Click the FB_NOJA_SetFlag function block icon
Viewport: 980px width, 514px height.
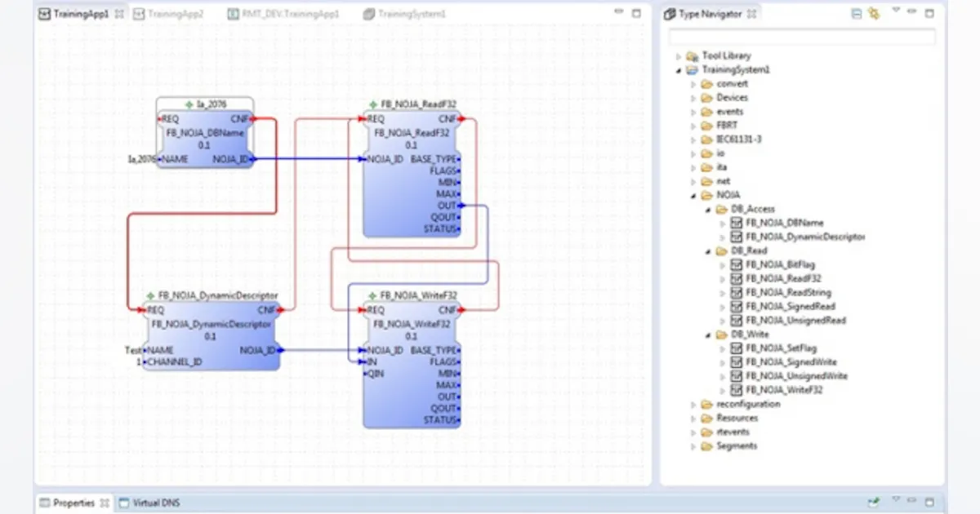pos(737,348)
